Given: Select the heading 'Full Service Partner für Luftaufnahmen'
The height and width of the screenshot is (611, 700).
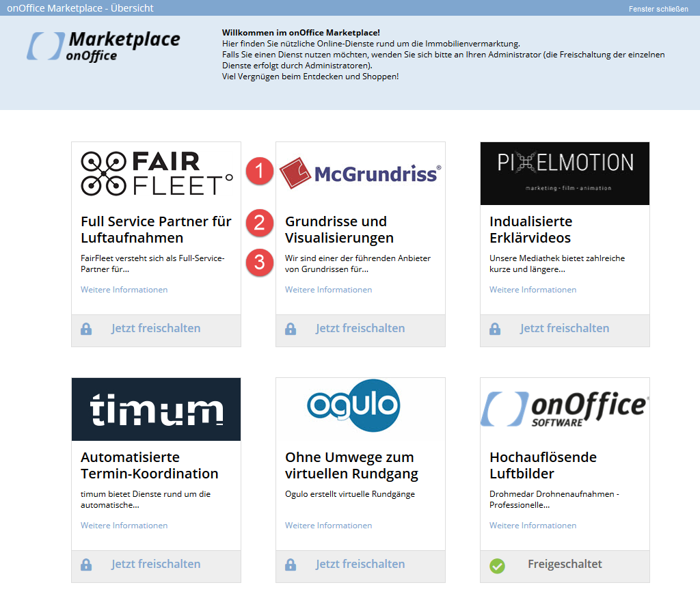Looking at the screenshot, I should pyautogui.click(x=157, y=230).
